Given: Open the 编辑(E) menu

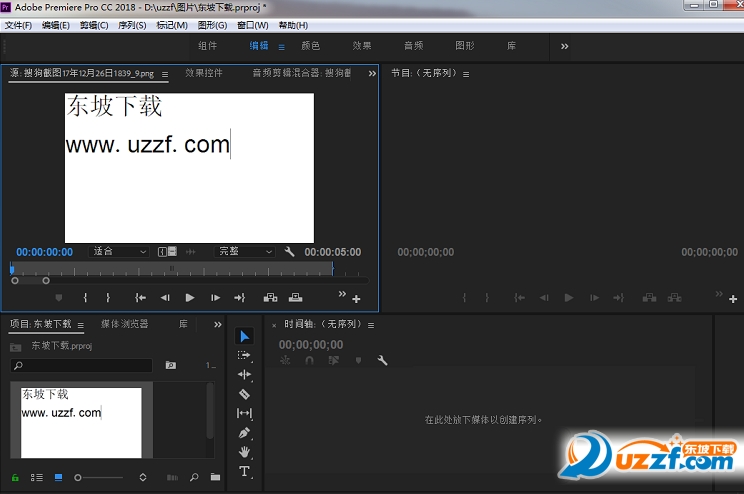Looking at the screenshot, I should [x=56, y=25].
